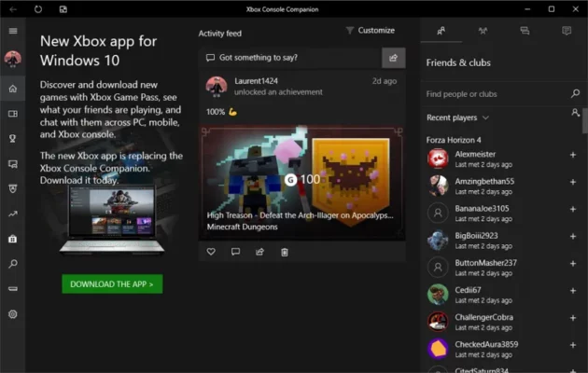Open Microsoft Store bag icon in sidebar
Viewport: 588px width, 373px height.
click(13, 239)
